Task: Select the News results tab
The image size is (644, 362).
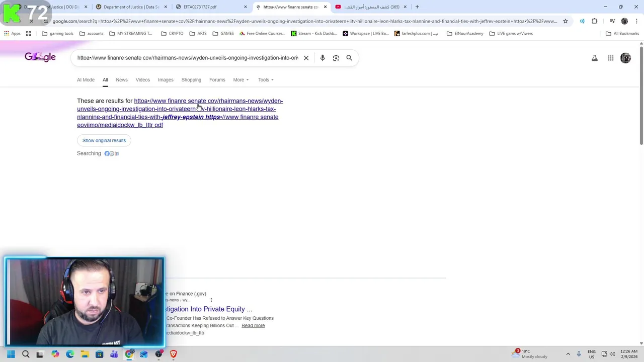Action: pyautogui.click(x=122, y=80)
